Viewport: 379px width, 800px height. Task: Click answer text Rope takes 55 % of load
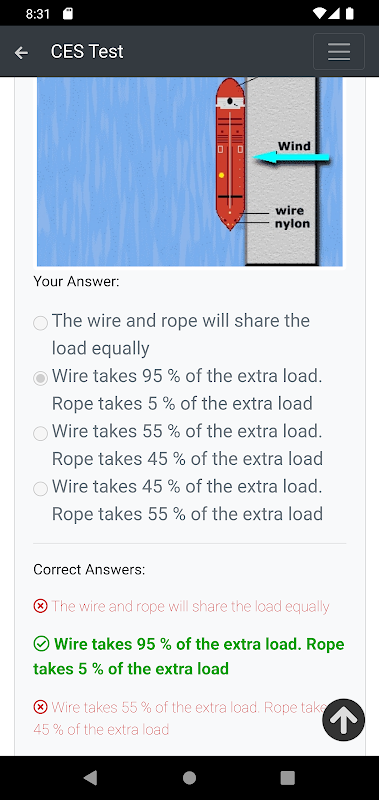pos(187,514)
